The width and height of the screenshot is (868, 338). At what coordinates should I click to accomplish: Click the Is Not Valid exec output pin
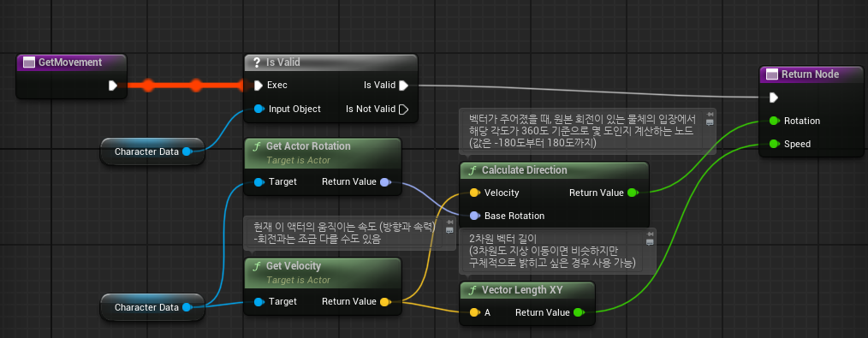click(x=403, y=109)
